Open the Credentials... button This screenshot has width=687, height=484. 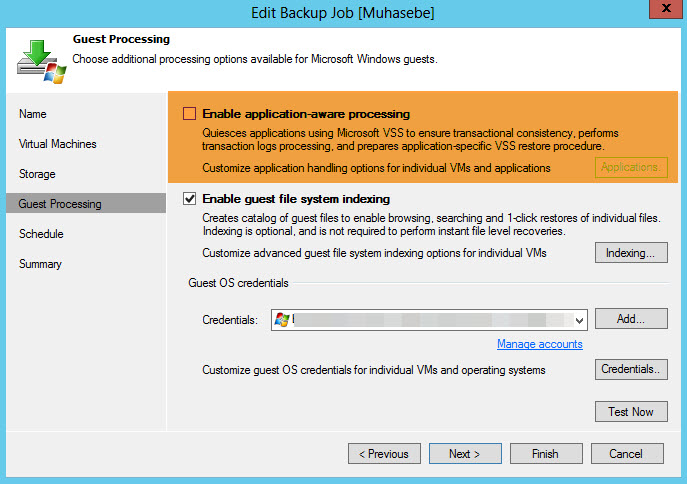pyautogui.click(x=631, y=370)
